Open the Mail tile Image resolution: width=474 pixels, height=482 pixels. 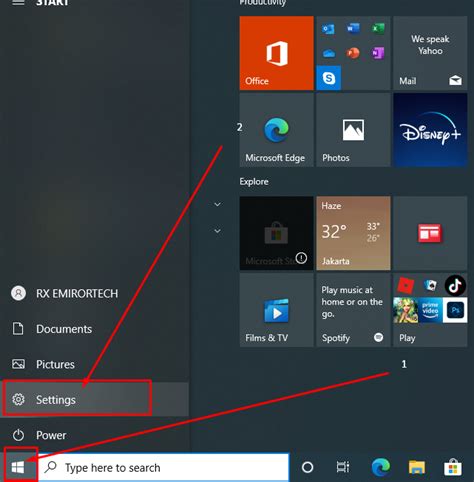click(430, 53)
